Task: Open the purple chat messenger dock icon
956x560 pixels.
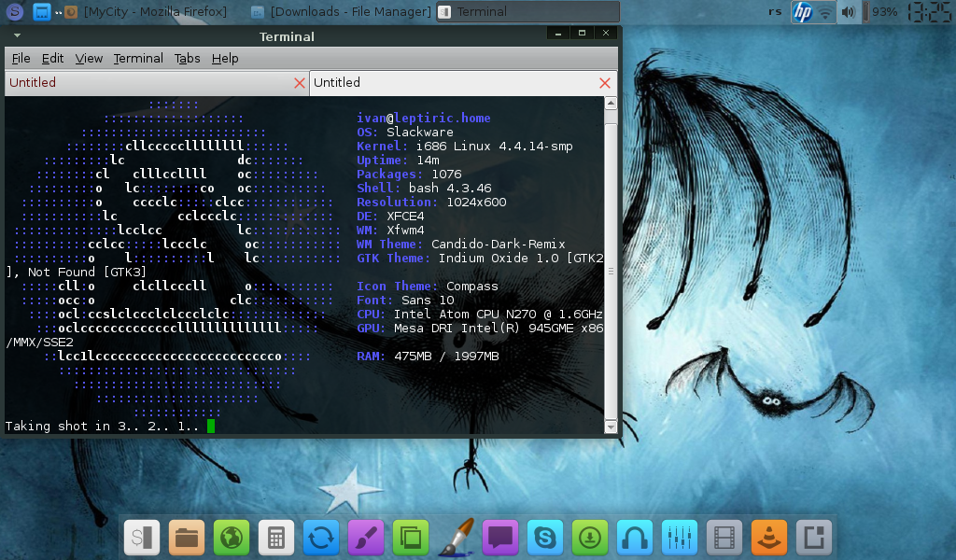Action: click(500, 538)
